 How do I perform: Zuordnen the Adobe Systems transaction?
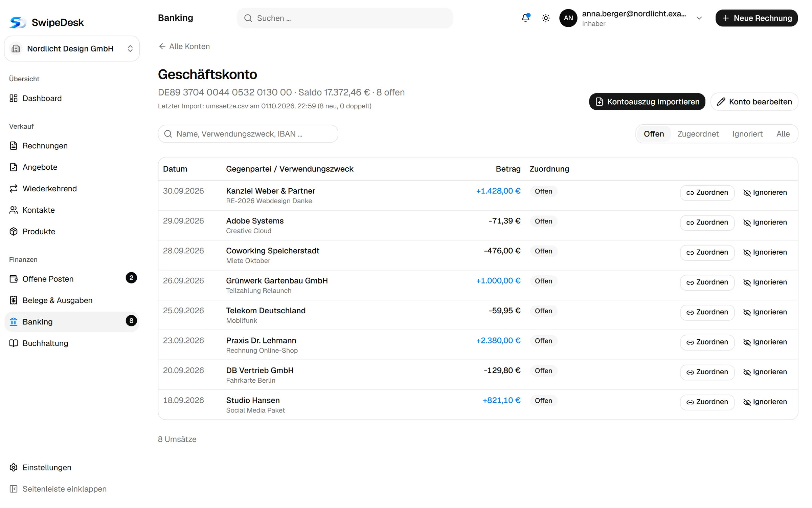(707, 223)
